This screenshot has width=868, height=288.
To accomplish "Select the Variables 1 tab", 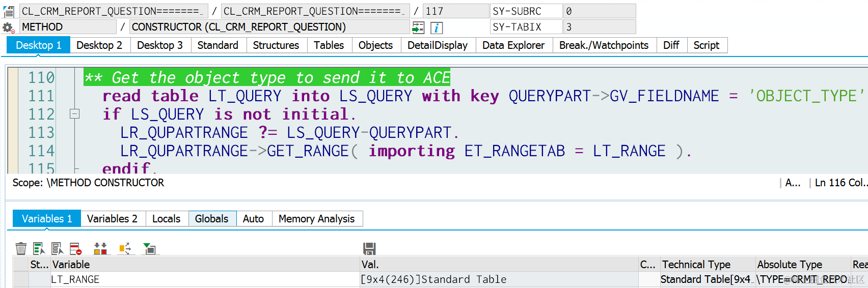I will pyautogui.click(x=46, y=219).
